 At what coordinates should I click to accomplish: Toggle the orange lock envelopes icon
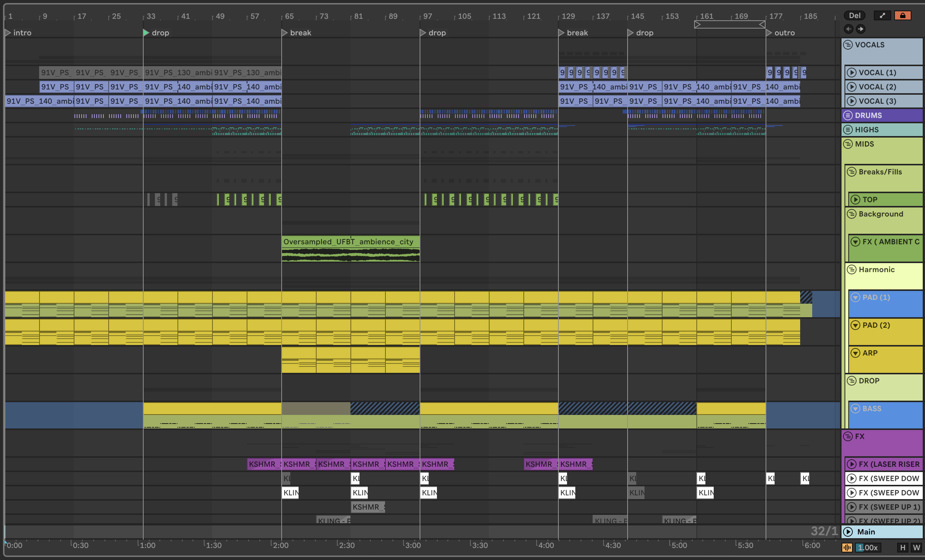(902, 15)
